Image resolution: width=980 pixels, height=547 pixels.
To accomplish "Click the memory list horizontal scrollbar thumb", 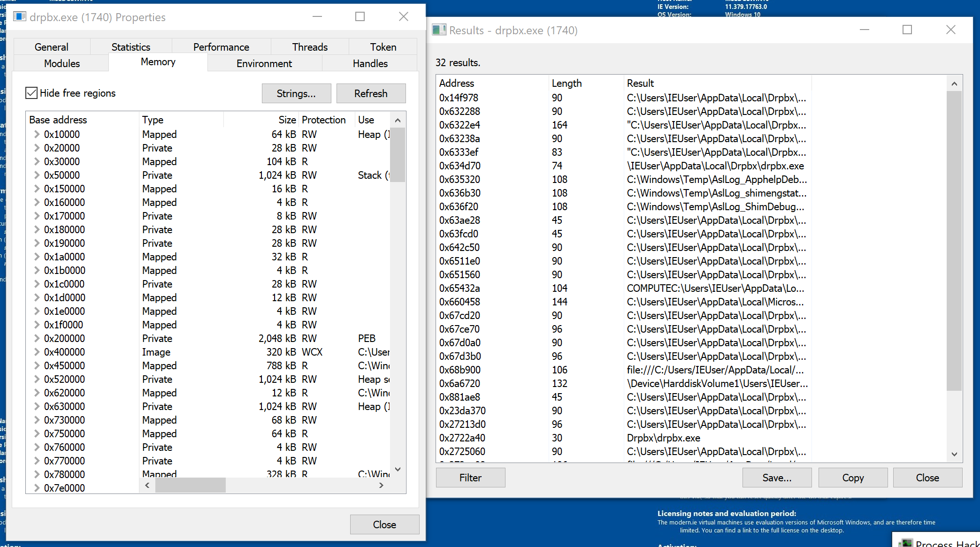I will point(191,485).
